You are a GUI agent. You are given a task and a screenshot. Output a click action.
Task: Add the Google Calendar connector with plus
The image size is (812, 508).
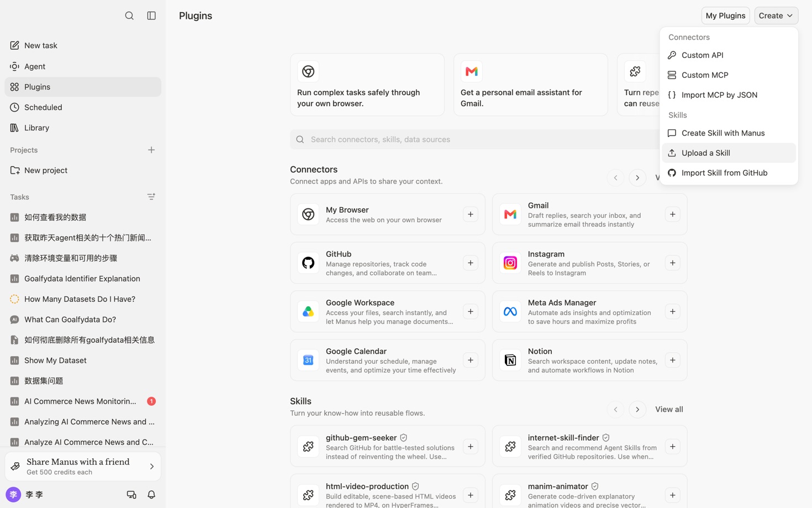471,360
